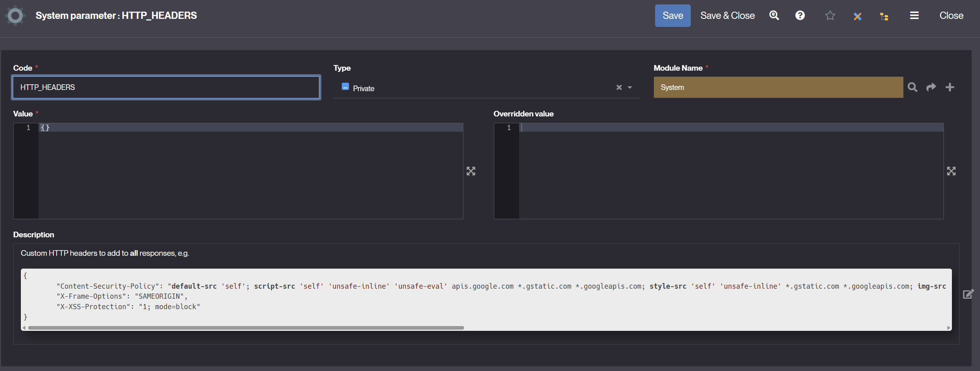Expand the Overridden value editor fullscreen

(x=951, y=171)
